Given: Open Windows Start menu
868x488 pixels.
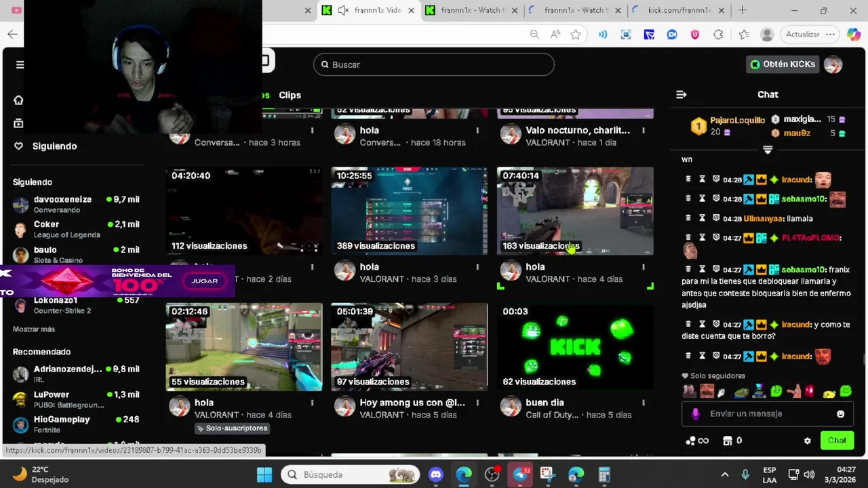Looking at the screenshot, I should pos(264,474).
